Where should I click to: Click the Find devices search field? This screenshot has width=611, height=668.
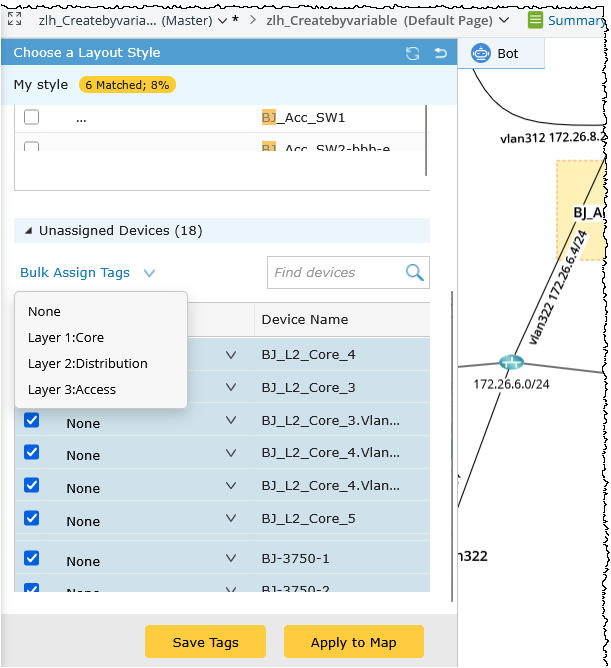coord(335,272)
